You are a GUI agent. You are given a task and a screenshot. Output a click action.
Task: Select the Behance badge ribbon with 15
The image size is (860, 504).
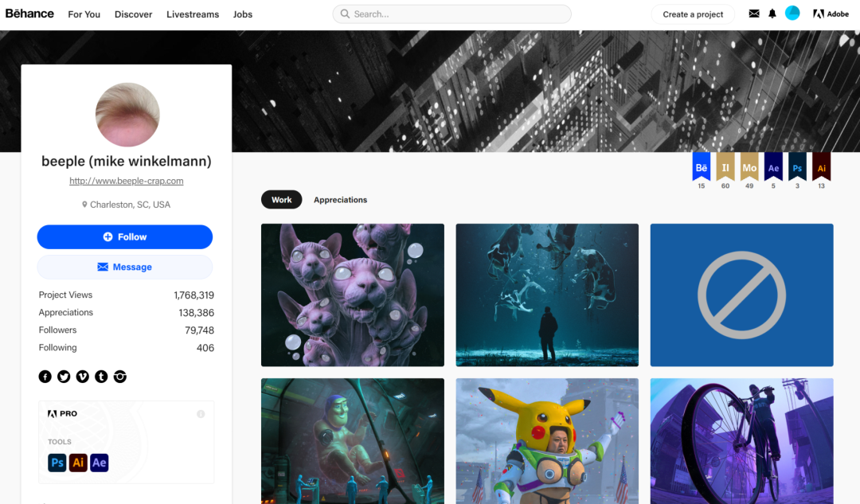coord(701,166)
